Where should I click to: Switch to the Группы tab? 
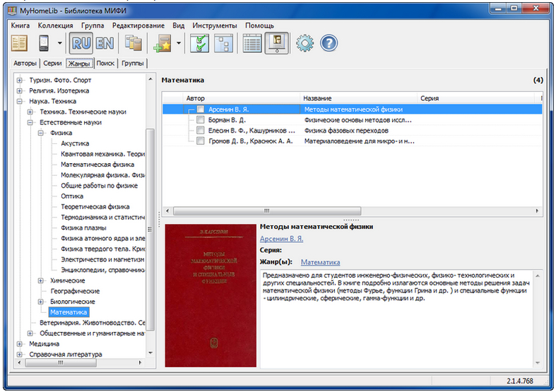coord(133,63)
